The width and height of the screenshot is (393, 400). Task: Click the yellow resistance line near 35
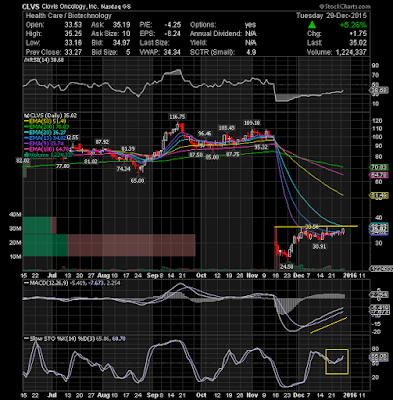(x=316, y=226)
